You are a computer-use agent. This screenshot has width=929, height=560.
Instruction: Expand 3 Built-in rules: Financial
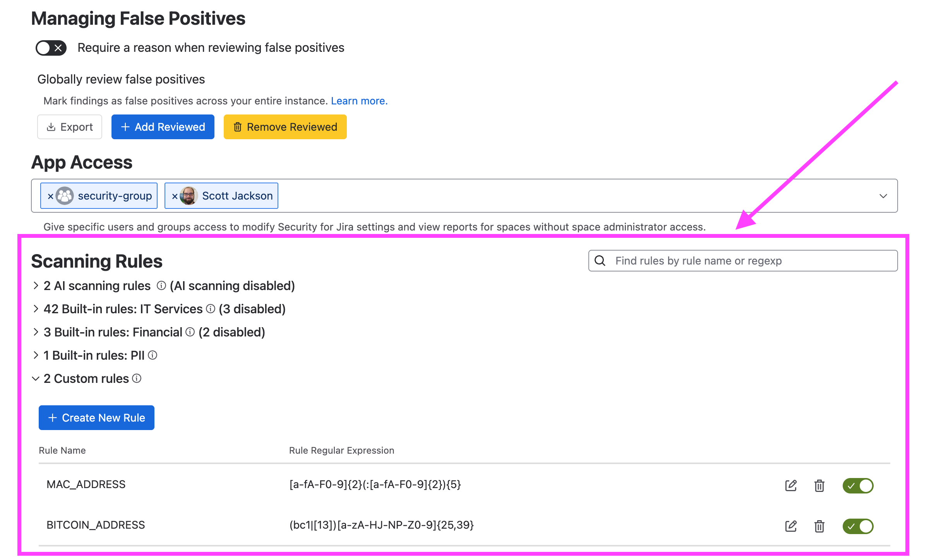coord(36,332)
